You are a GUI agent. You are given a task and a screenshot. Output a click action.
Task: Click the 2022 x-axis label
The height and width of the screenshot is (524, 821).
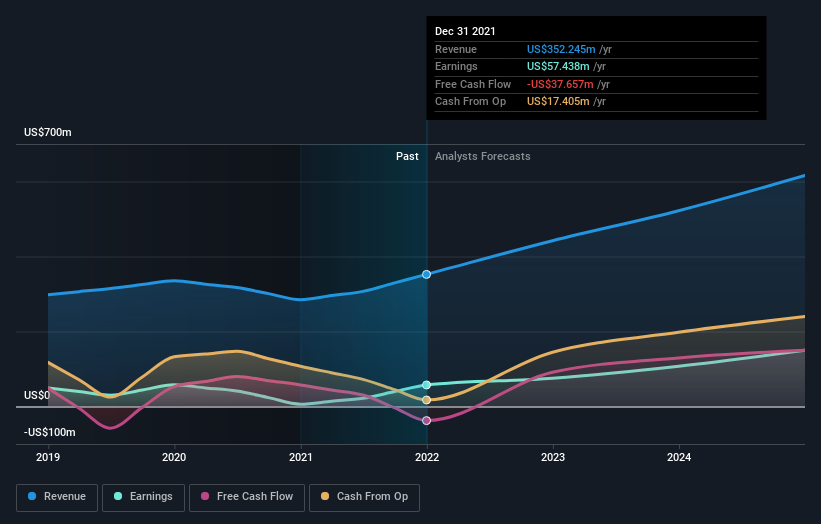click(x=427, y=457)
